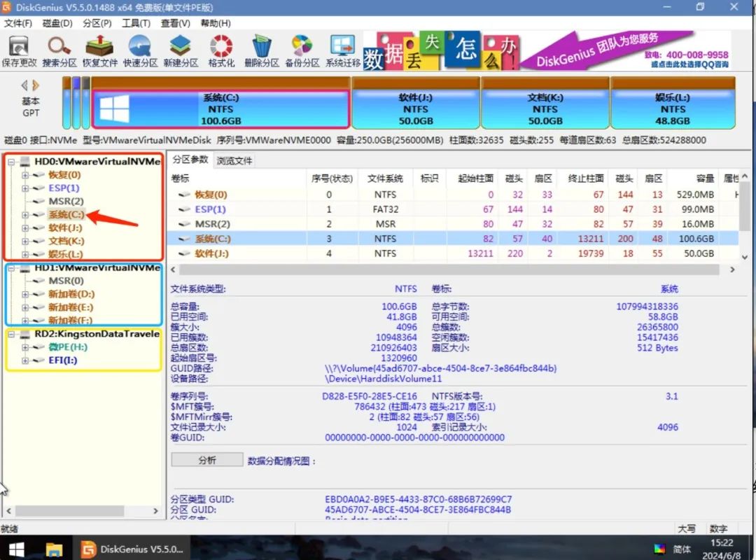Open the Windows Start menu

17,549
